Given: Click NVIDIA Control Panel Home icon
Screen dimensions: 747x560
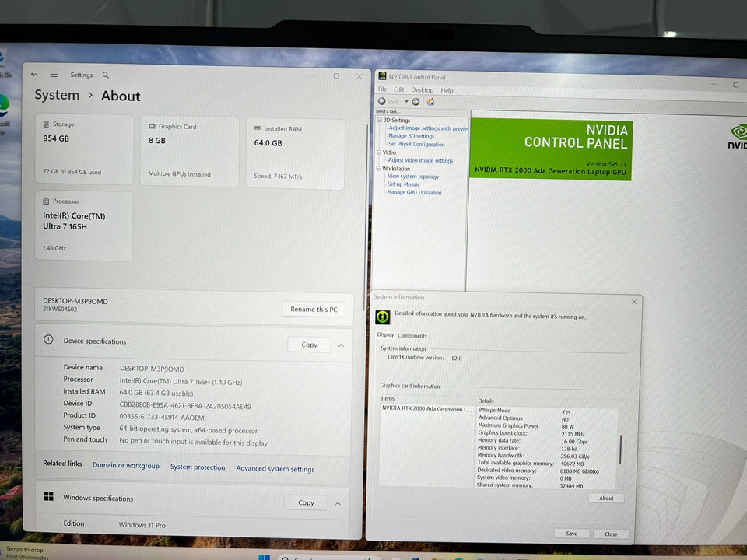Looking at the screenshot, I should pos(430,102).
